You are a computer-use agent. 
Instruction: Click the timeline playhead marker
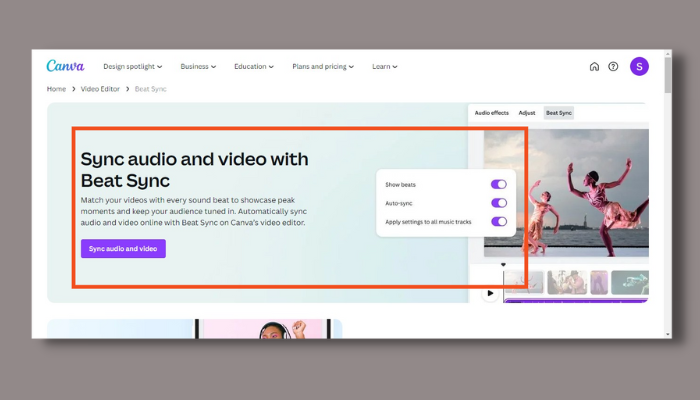pos(503,265)
